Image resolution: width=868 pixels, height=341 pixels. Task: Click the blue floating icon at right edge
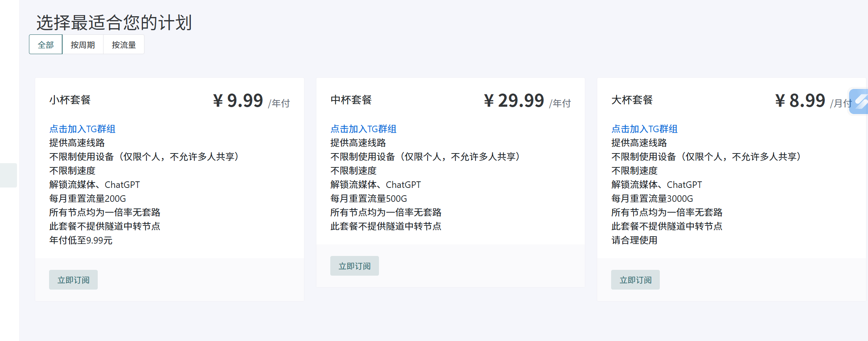[x=860, y=101]
